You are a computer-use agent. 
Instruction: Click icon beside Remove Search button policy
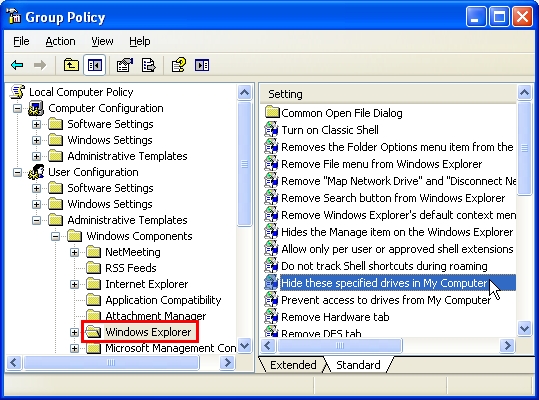[271, 198]
